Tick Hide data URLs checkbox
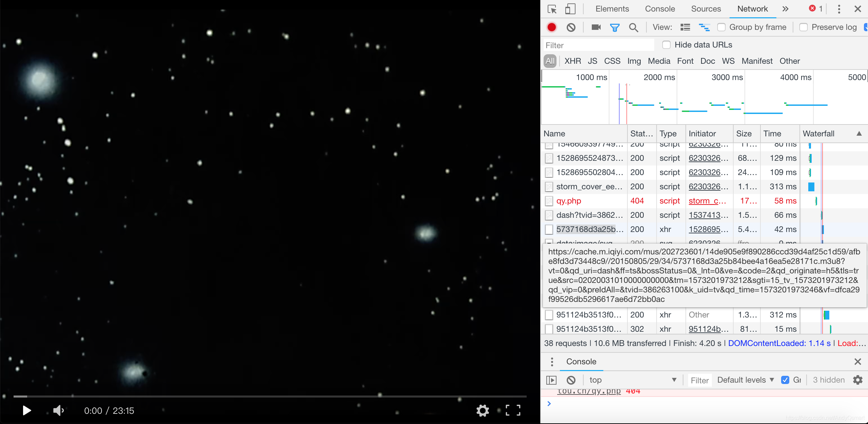Image resolution: width=868 pixels, height=424 pixels. coord(666,45)
